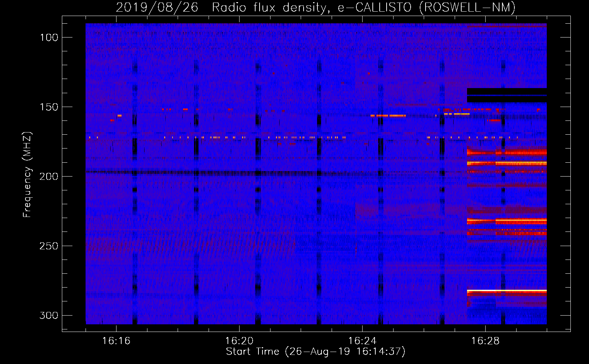The image size is (589, 364).
Task: Click the bright white emission line near 283 MHz
Action: click(507, 290)
